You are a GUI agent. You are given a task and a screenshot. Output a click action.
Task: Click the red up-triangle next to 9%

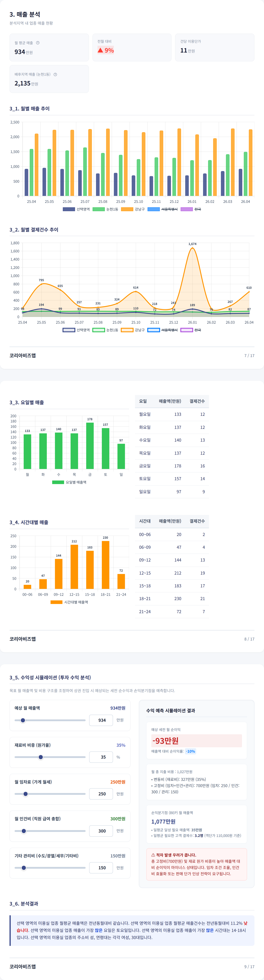(x=100, y=50)
